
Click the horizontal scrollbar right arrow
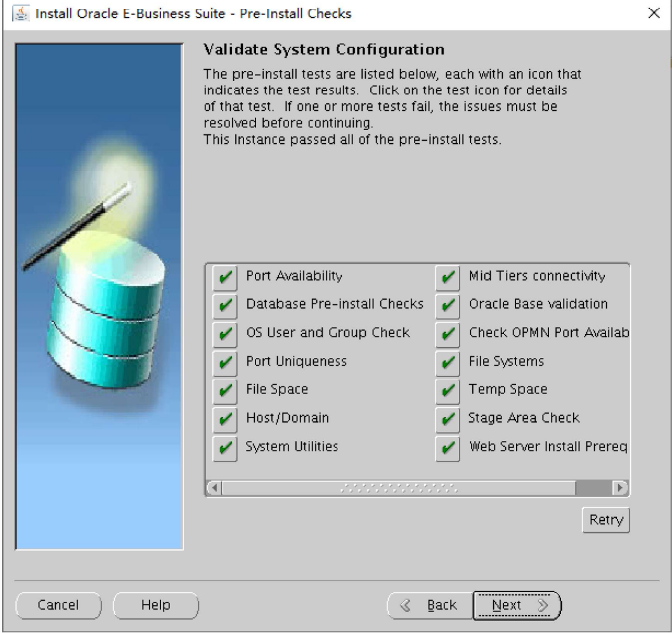[620, 488]
